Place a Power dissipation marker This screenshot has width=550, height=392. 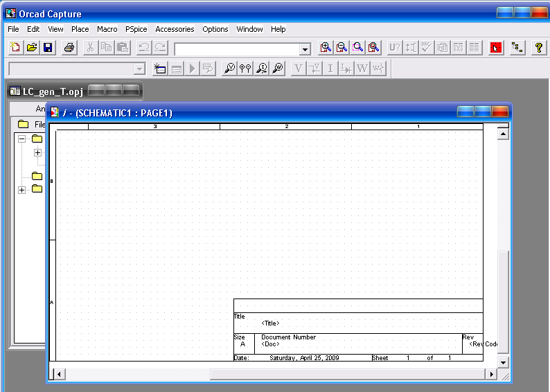pos(278,69)
